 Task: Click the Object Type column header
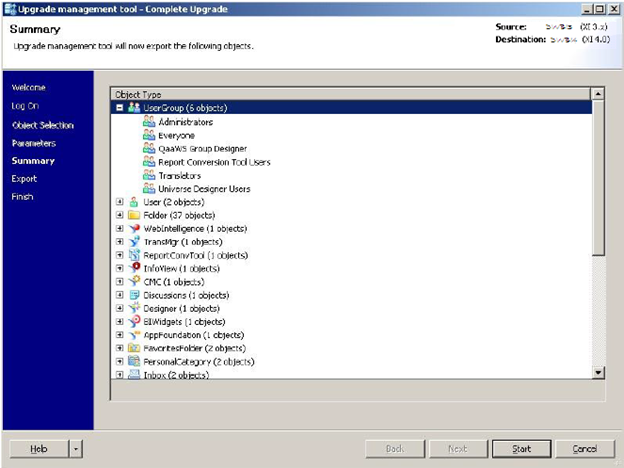(x=139, y=94)
